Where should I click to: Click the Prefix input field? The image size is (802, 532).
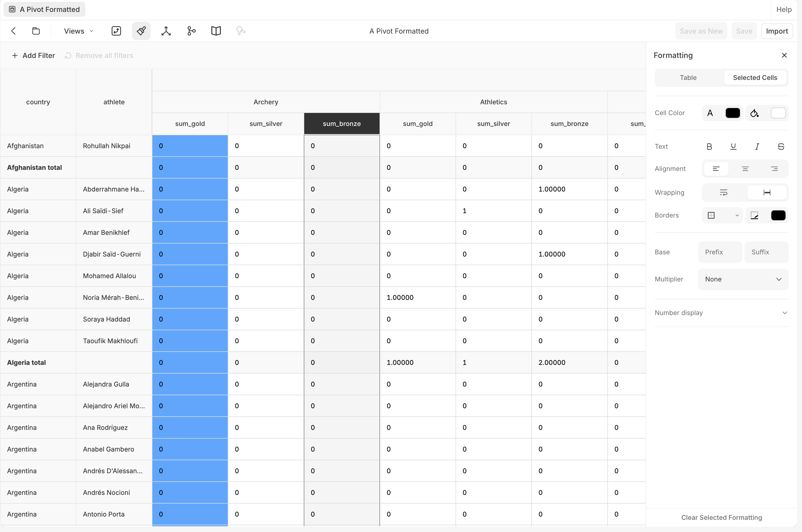pyautogui.click(x=720, y=252)
